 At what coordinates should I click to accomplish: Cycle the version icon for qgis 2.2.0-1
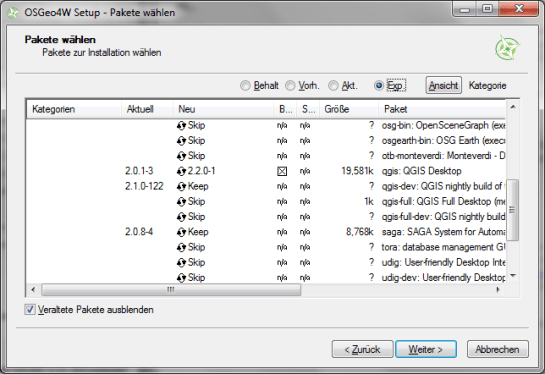181,171
